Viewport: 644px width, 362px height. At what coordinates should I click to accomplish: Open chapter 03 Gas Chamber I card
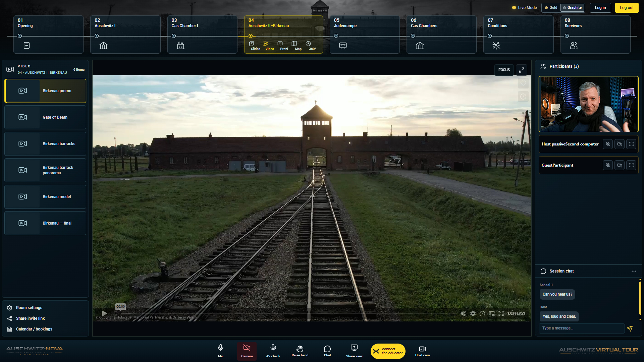pyautogui.click(x=202, y=34)
